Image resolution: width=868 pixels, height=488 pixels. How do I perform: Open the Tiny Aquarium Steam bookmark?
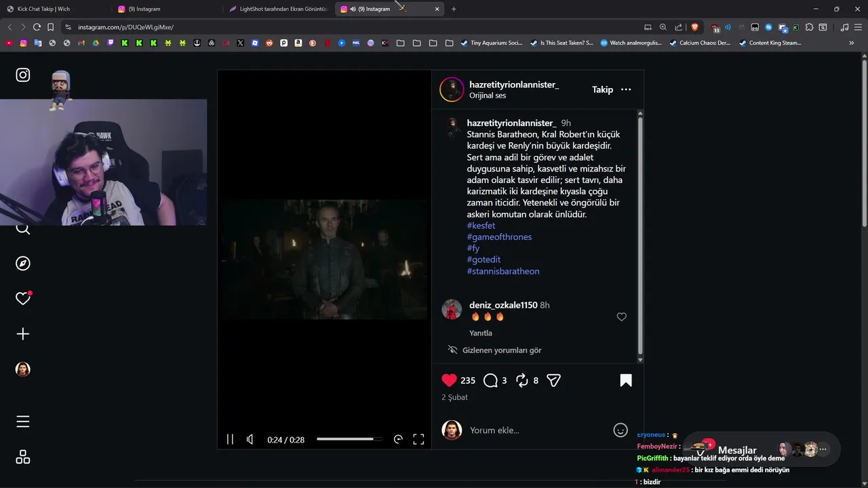[x=492, y=43]
